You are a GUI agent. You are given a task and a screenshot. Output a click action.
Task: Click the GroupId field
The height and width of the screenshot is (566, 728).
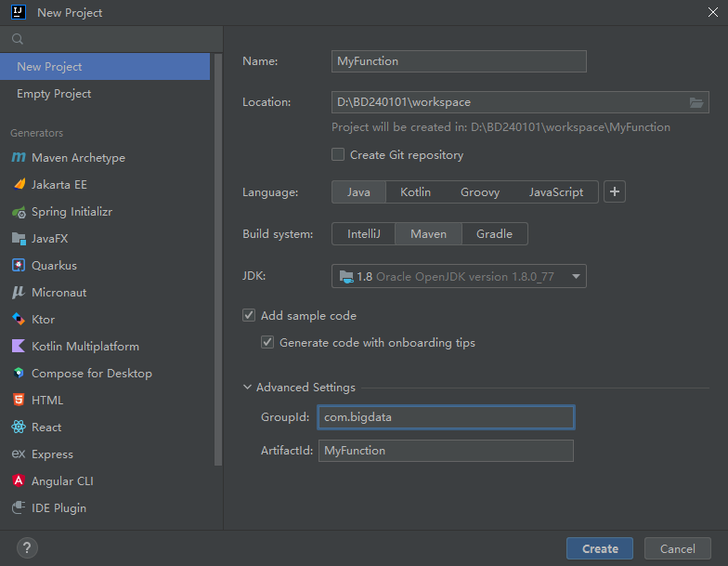(446, 417)
